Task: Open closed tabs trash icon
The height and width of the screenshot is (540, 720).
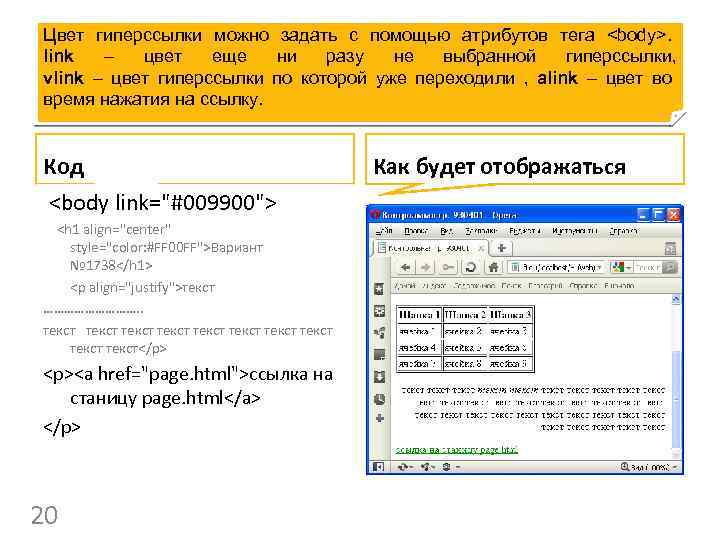Action: tap(670, 248)
